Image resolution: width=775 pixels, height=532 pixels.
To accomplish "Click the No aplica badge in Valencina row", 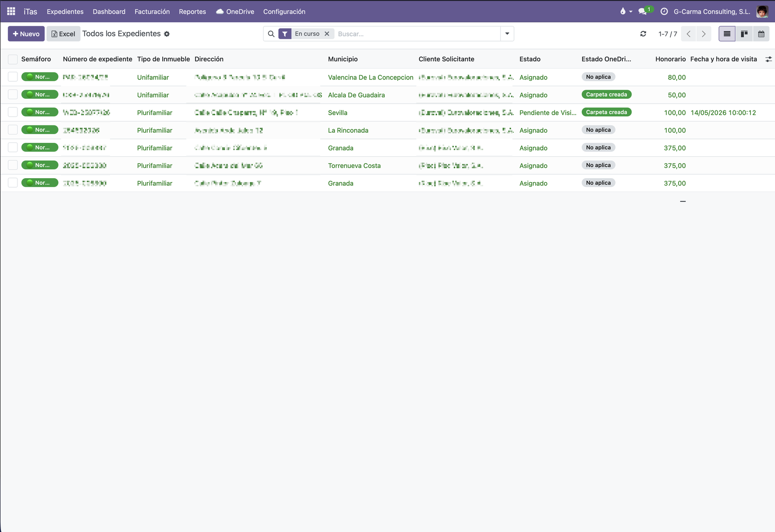I will click(598, 77).
